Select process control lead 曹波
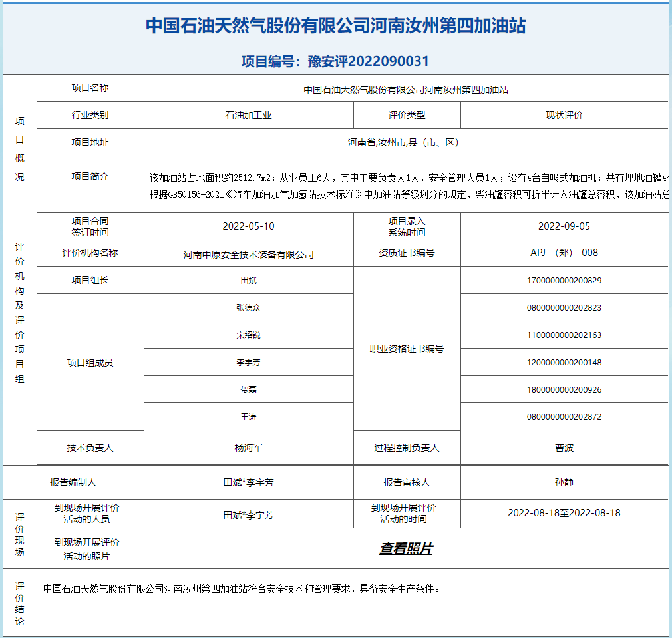This screenshot has width=672, height=638. pyautogui.click(x=564, y=448)
